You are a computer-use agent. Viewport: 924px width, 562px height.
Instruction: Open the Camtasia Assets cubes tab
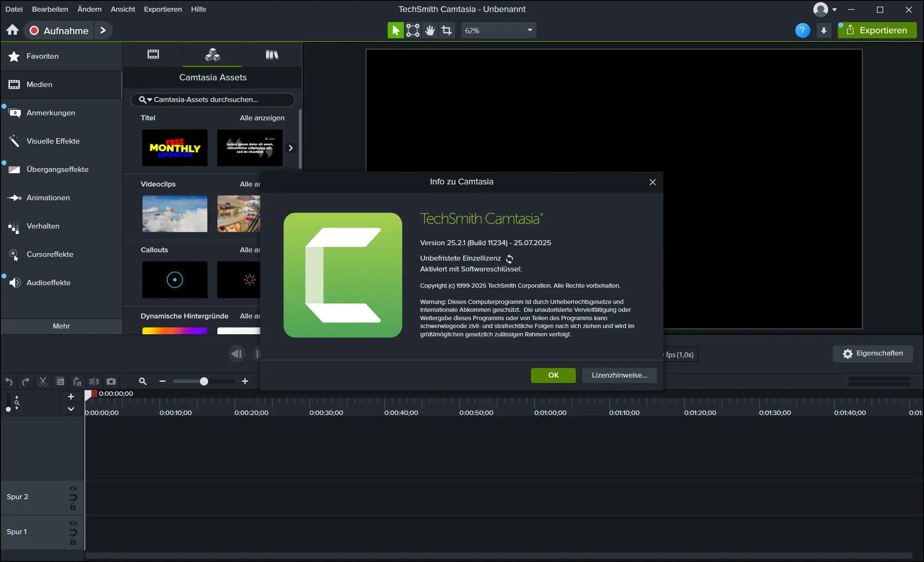tap(212, 55)
